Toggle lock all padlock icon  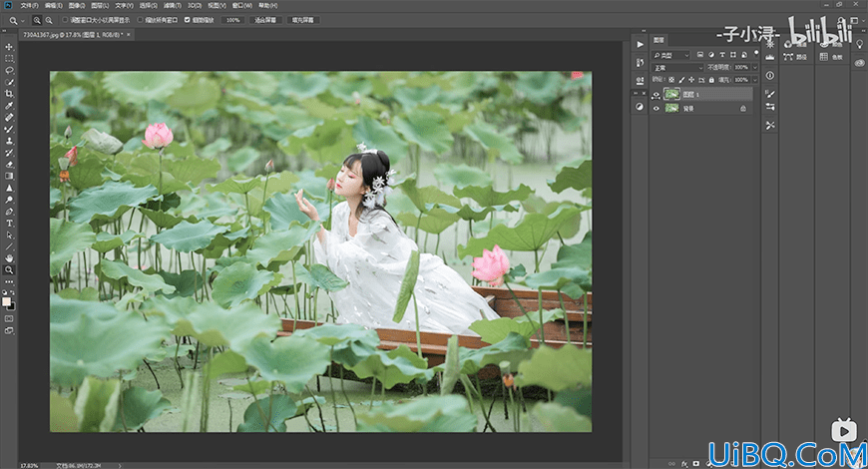pyautogui.click(x=711, y=80)
